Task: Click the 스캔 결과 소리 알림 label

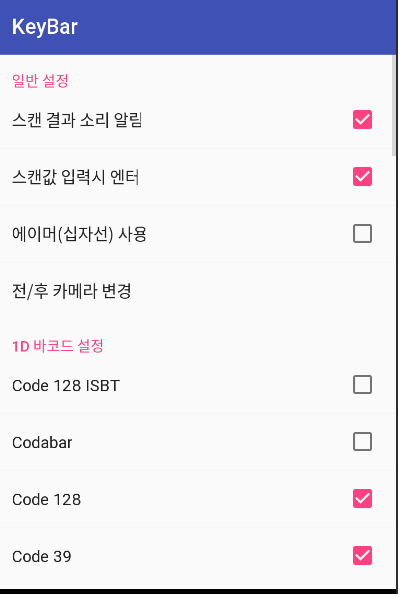Action: 77,120
